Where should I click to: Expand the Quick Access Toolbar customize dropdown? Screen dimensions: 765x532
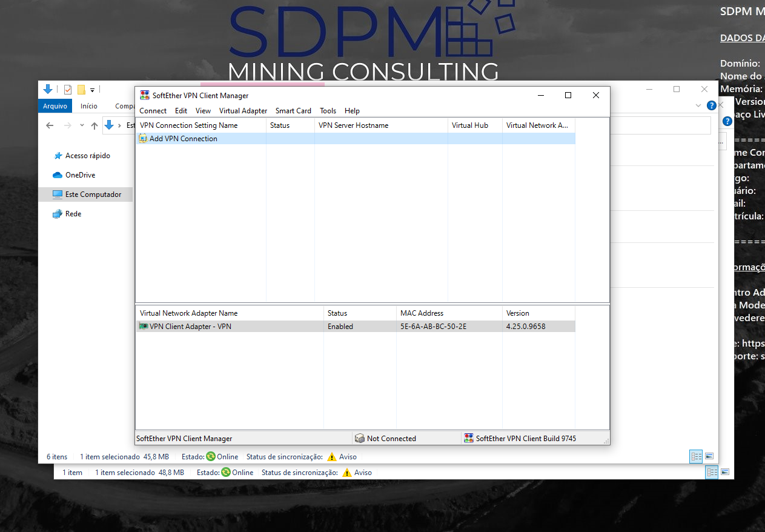tap(92, 90)
